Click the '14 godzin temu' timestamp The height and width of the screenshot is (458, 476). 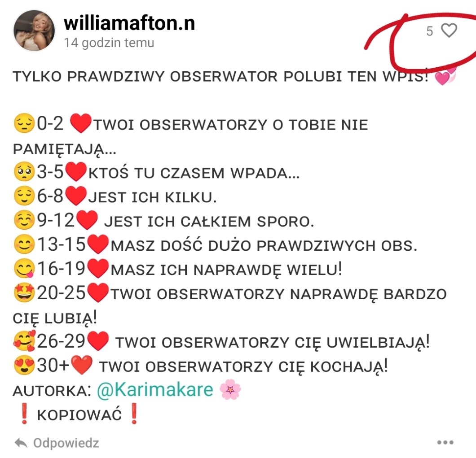(109, 43)
